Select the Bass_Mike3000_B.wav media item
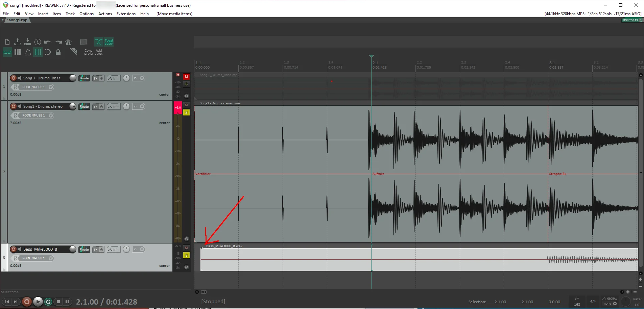 pos(419,259)
